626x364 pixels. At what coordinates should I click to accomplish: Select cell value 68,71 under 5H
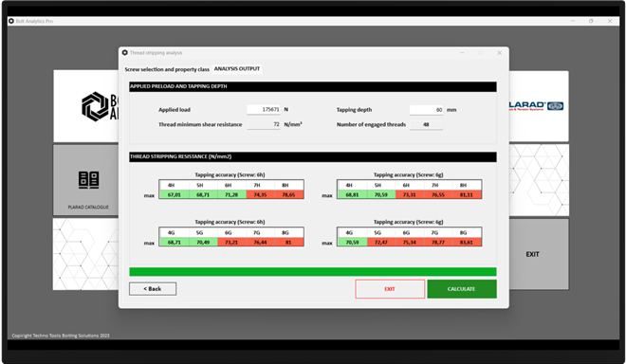[x=203, y=194]
